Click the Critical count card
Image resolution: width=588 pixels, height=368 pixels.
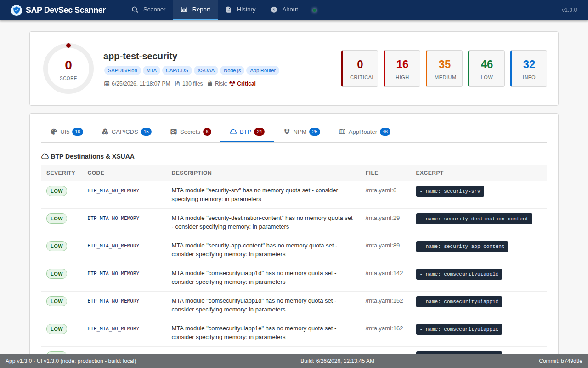pyautogui.click(x=360, y=69)
